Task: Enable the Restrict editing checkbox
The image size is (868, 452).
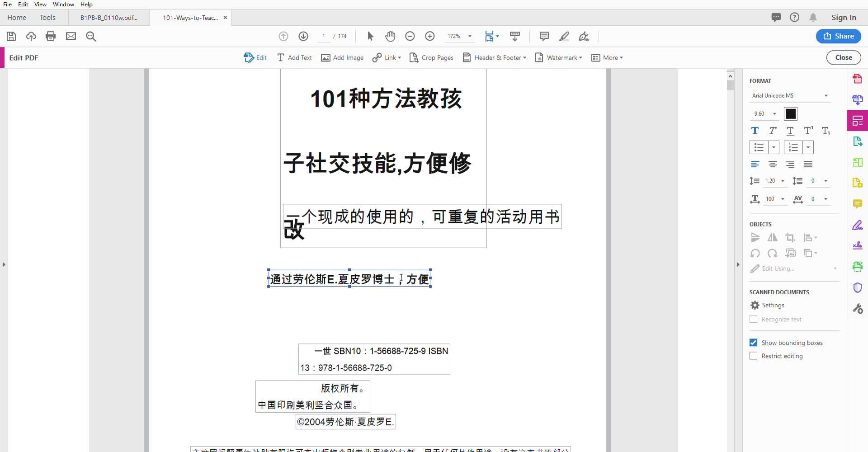Action: [x=753, y=356]
